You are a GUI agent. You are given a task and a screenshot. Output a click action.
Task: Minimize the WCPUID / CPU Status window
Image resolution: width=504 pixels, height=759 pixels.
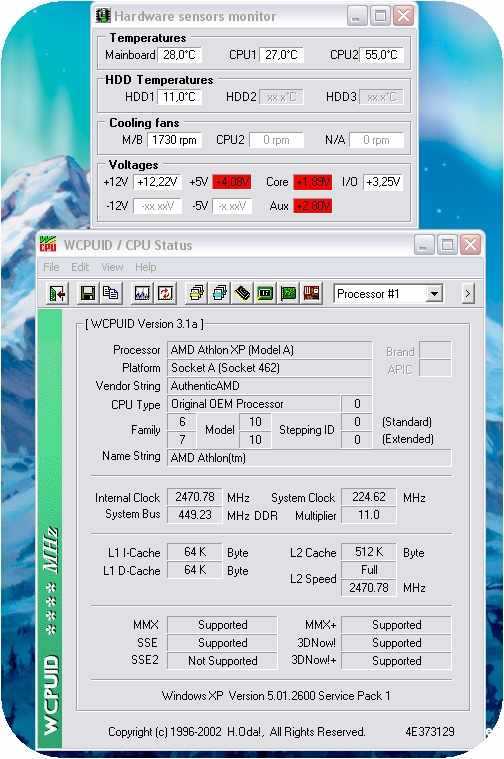point(424,245)
